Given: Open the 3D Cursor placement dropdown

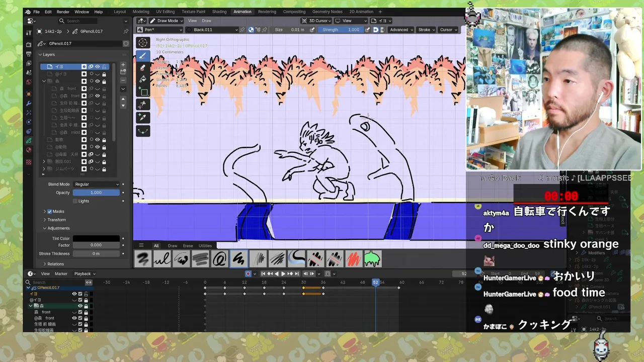Looking at the screenshot, I should pyautogui.click(x=316, y=21).
